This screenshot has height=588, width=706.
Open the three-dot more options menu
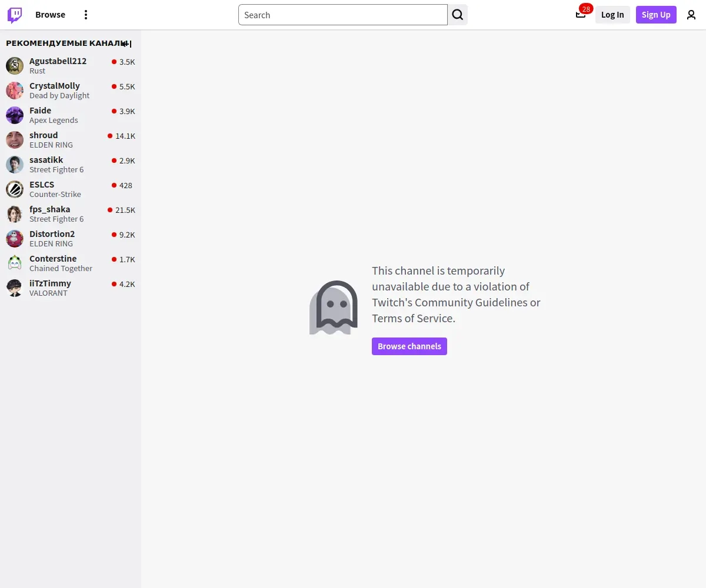click(86, 15)
